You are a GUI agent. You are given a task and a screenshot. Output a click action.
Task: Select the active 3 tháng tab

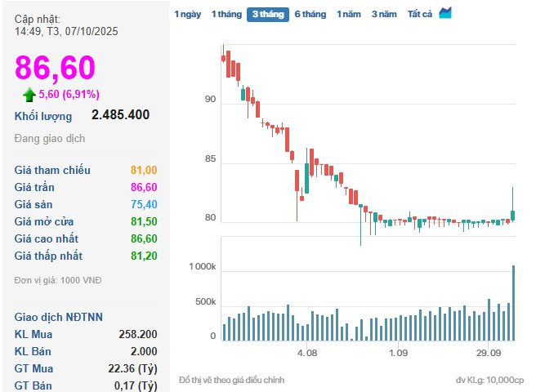coord(267,14)
